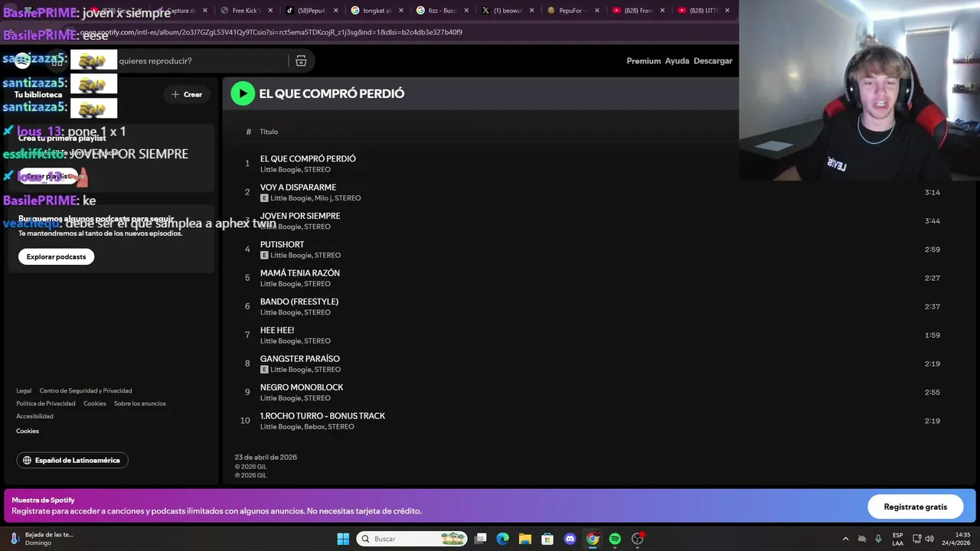Select track 1.ROCHO TURRO - BONUS TRACK
Viewport: 980px width, 551px height.
pyautogui.click(x=322, y=416)
